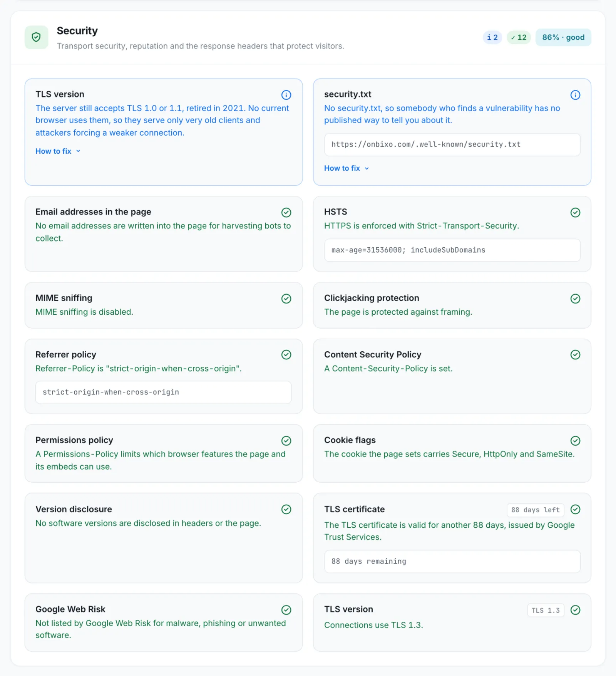Click the info icon on the security.txt card

575,95
